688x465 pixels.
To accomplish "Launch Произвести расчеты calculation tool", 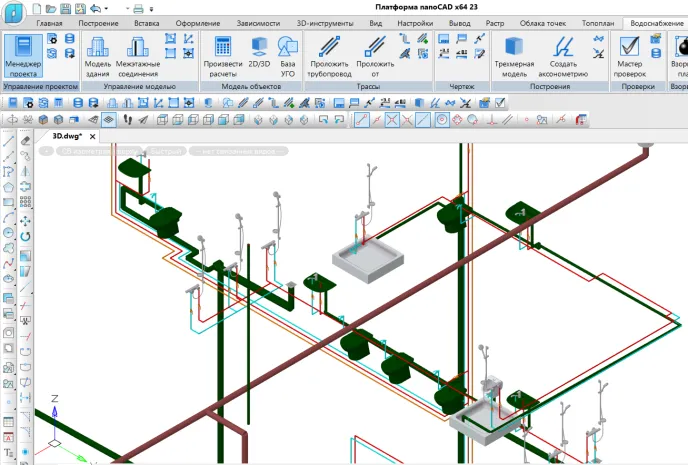I will coord(223,56).
